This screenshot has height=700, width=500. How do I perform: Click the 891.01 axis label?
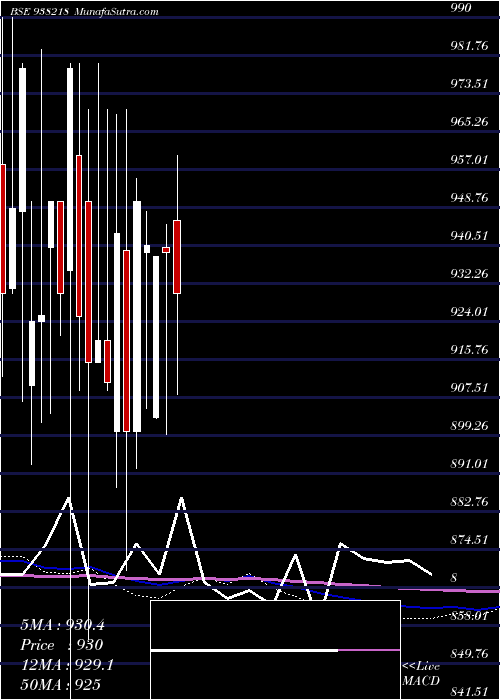coord(469,463)
